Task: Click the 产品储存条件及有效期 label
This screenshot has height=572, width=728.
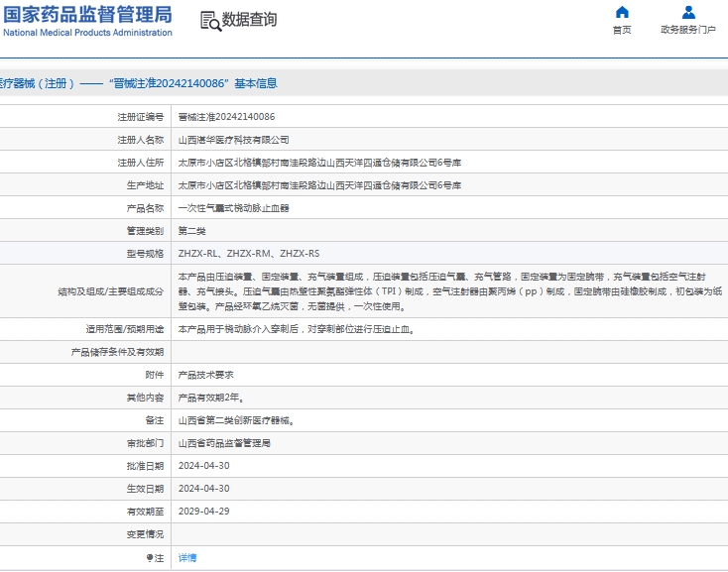Action: [117, 352]
